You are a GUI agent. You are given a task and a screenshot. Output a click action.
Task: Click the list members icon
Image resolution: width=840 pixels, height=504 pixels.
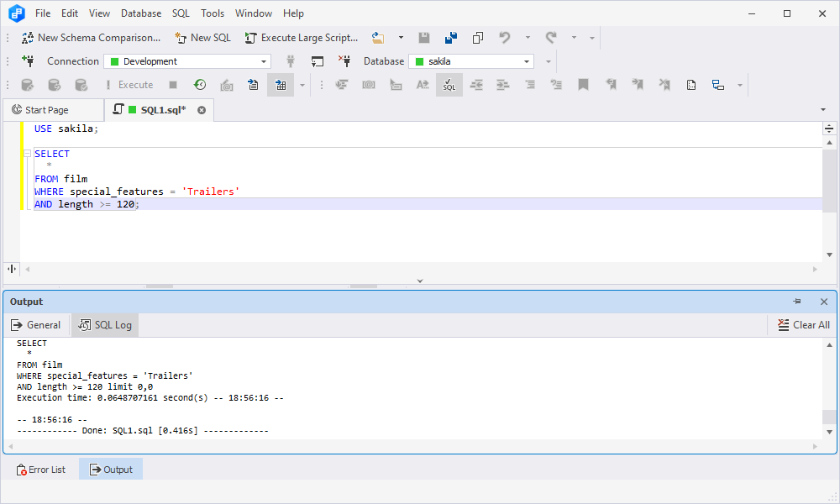[x=342, y=85]
